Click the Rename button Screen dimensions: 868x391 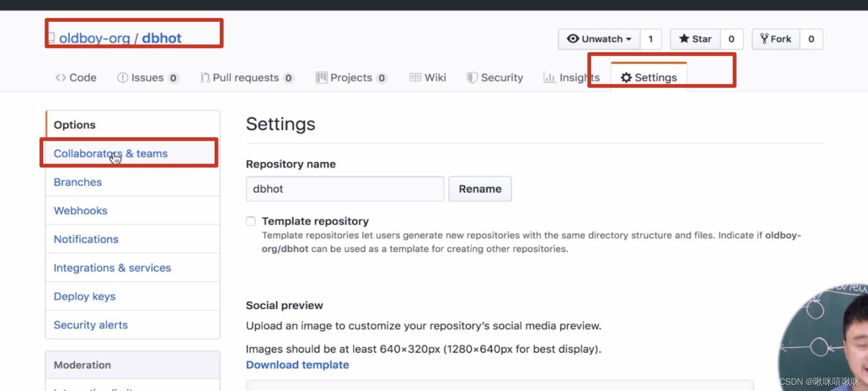coord(480,189)
